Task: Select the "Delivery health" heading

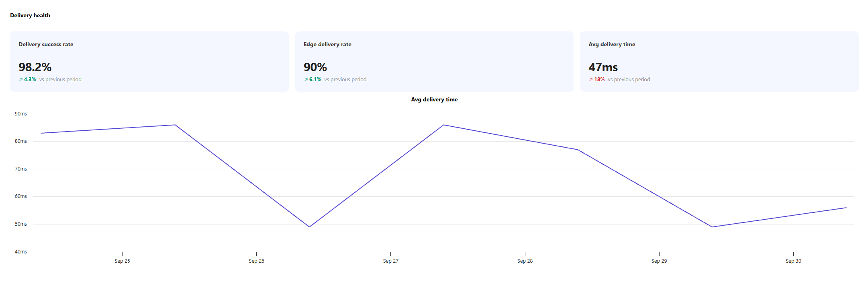Action: (30, 16)
